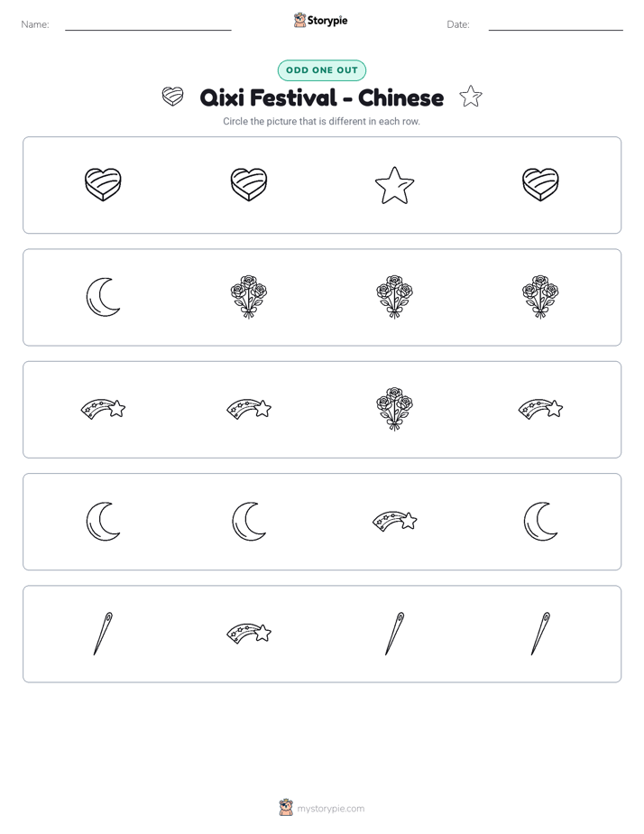The image size is (644, 834).
Task: Click the last crescent moon in row four
Action: 540,522
